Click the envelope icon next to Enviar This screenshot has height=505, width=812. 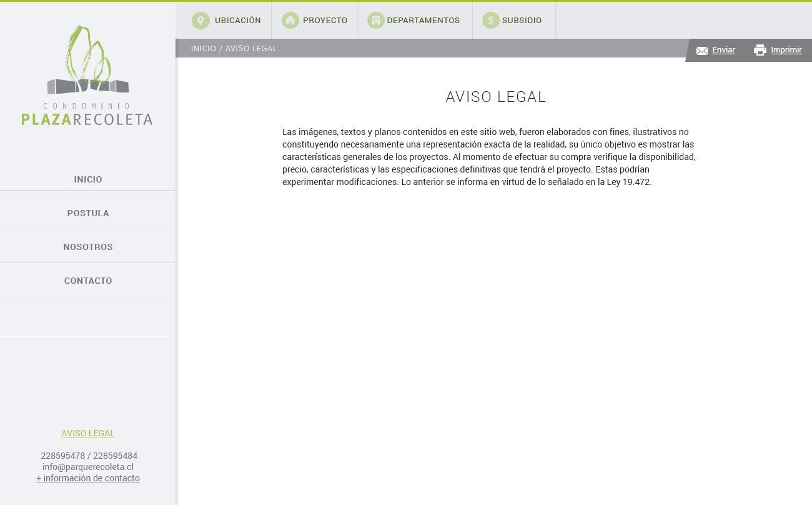point(702,51)
